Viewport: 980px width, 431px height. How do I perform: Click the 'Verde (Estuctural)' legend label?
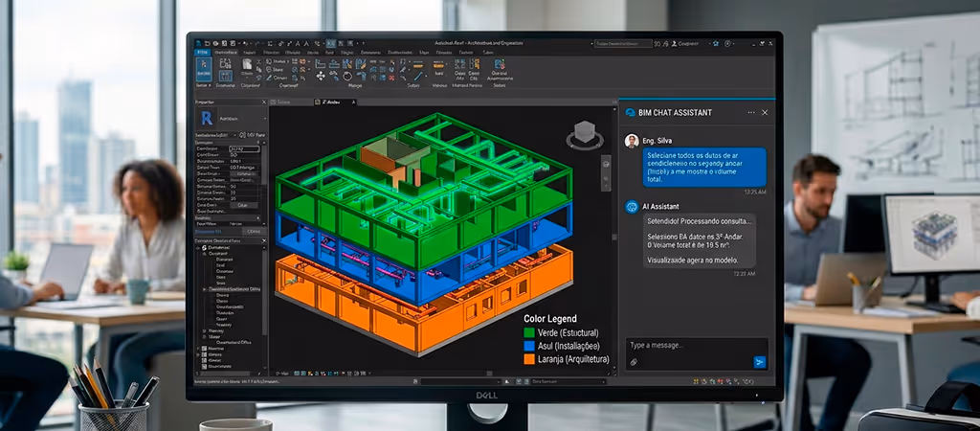tap(568, 333)
